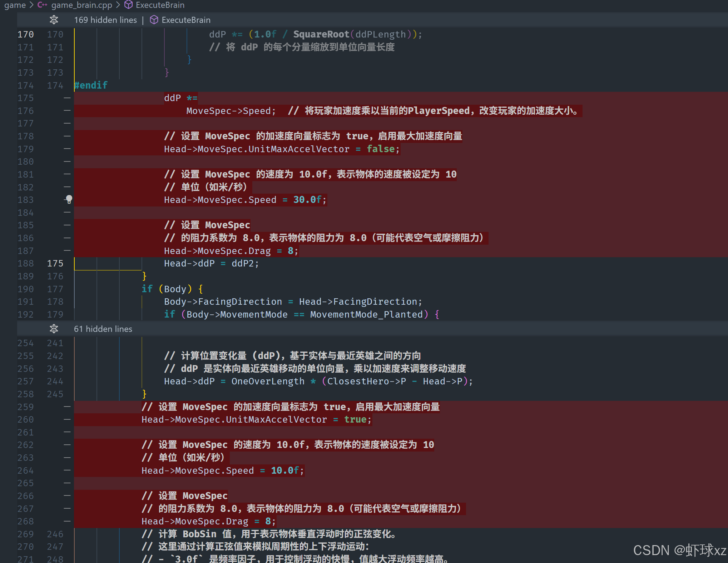Open the game_brain.cpp breadcrumb item
The height and width of the screenshot is (563, 728).
point(81,5)
